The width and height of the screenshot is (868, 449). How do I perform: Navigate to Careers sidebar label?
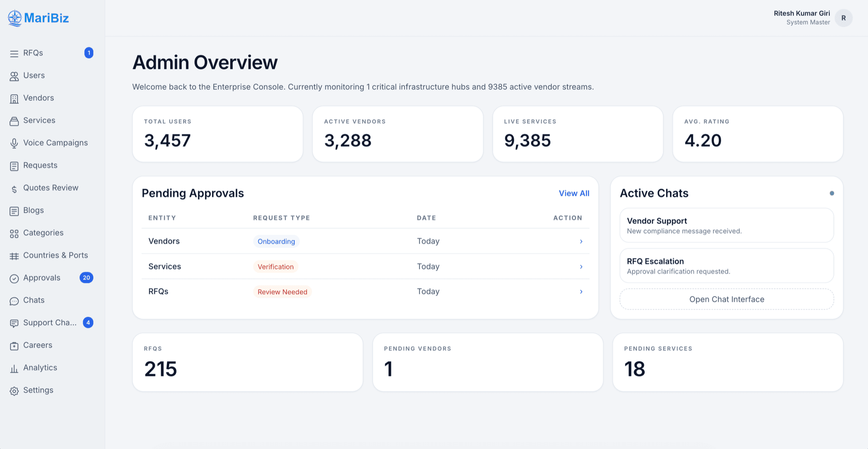point(38,345)
